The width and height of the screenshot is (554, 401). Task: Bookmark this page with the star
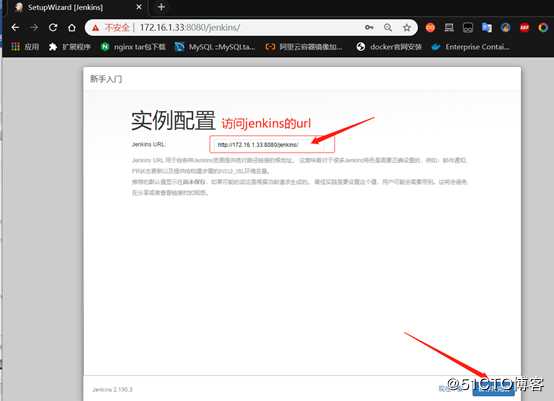pyautogui.click(x=407, y=28)
